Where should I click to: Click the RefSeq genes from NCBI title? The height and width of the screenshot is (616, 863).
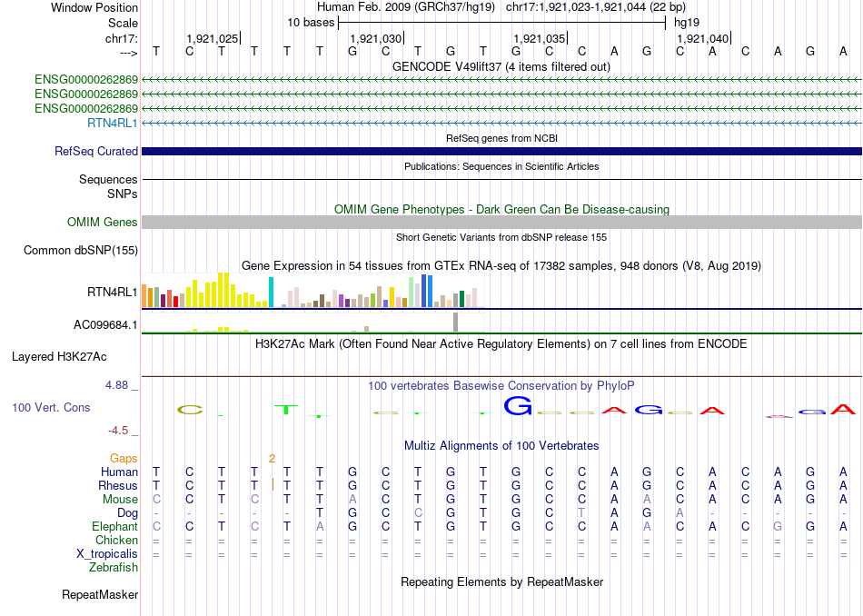(501, 138)
